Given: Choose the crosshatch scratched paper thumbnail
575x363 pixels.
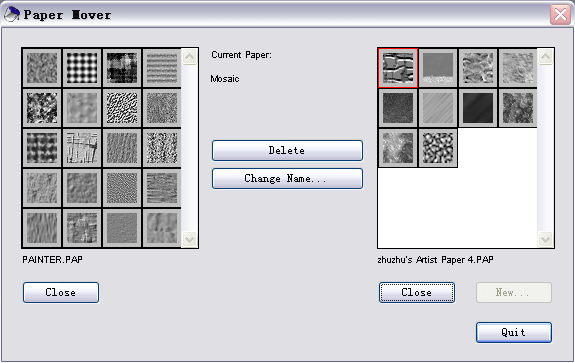Looking at the screenshot, I should click(x=82, y=148).
